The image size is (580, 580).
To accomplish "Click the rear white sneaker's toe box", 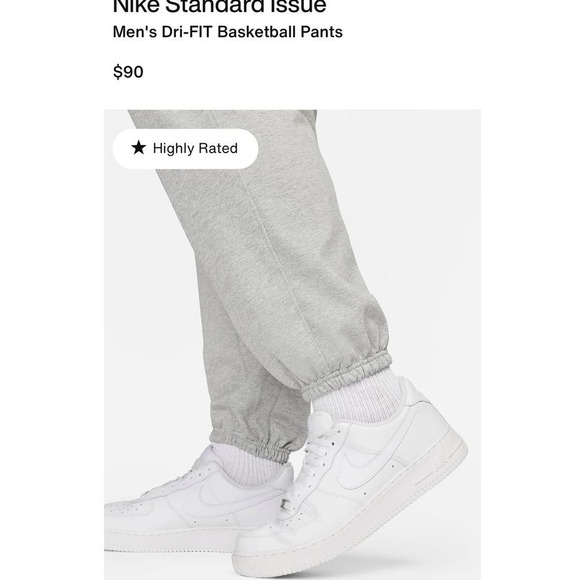I will 128,514.
